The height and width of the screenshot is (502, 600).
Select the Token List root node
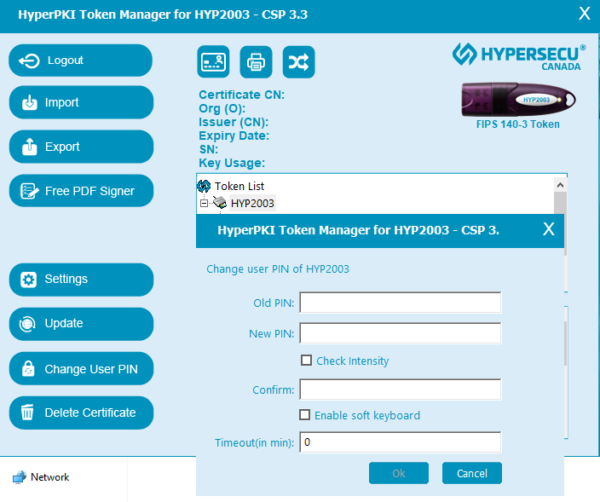tap(239, 186)
